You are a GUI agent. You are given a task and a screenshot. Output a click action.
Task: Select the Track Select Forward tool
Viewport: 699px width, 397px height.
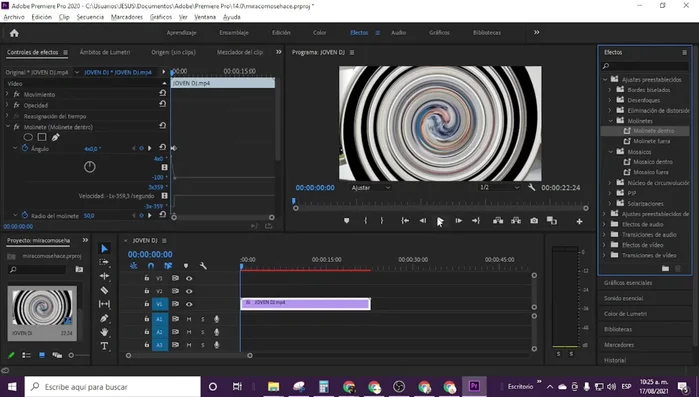[104, 262]
